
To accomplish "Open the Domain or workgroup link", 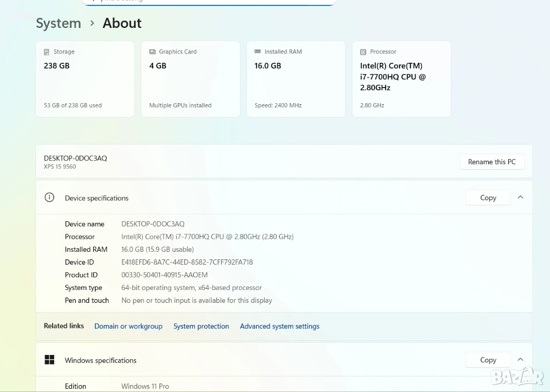I will click(128, 326).
